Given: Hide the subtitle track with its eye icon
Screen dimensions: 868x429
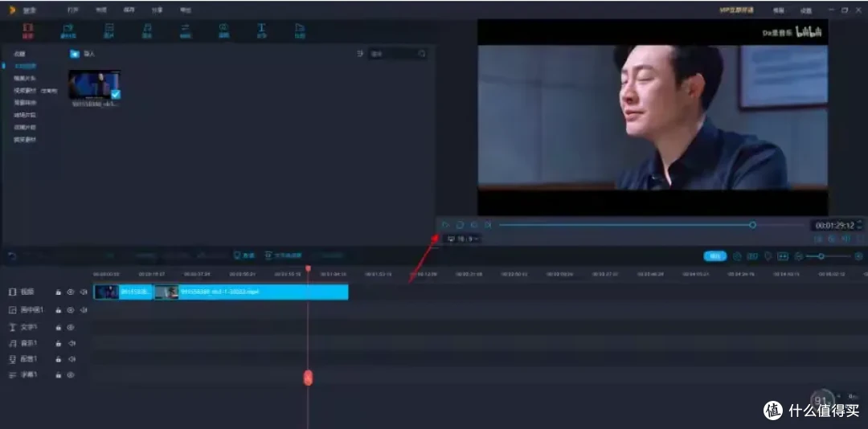Looking at the screenshot, I should coord(71,374).
